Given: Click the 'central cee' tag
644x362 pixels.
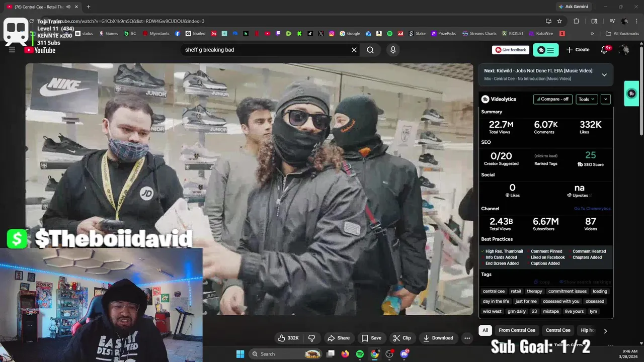Looking at the screenshot, I should click(x=494, y=291).
